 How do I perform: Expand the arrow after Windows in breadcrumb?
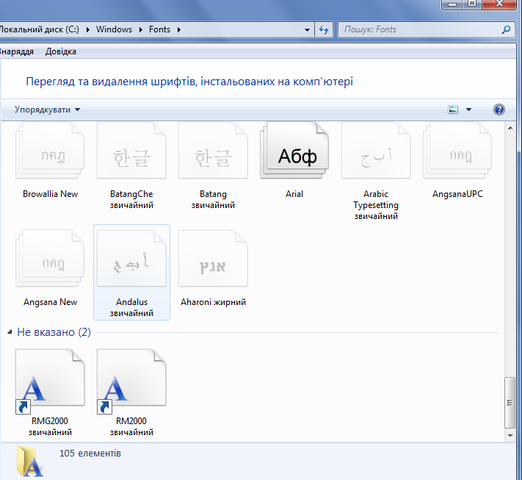[141, 30]
